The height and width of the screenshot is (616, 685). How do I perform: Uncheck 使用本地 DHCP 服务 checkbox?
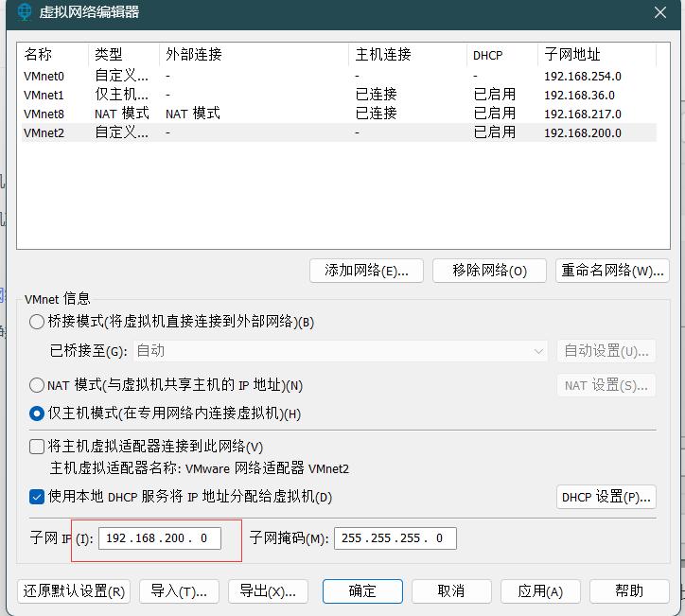[x=37, y=497]
